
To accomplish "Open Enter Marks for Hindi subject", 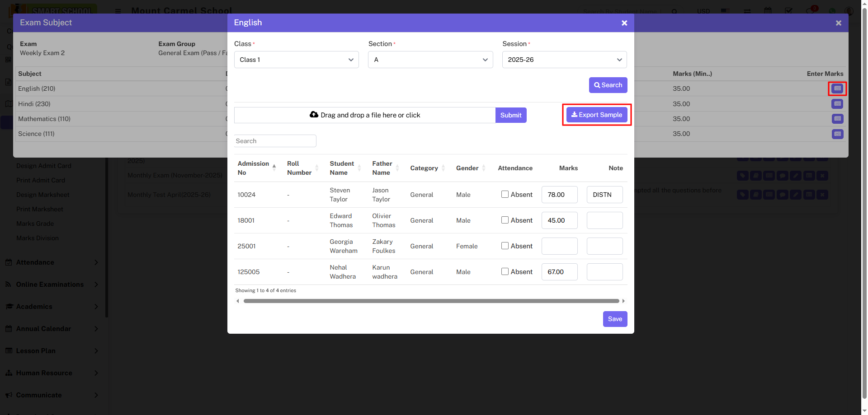I will point(837,104).
